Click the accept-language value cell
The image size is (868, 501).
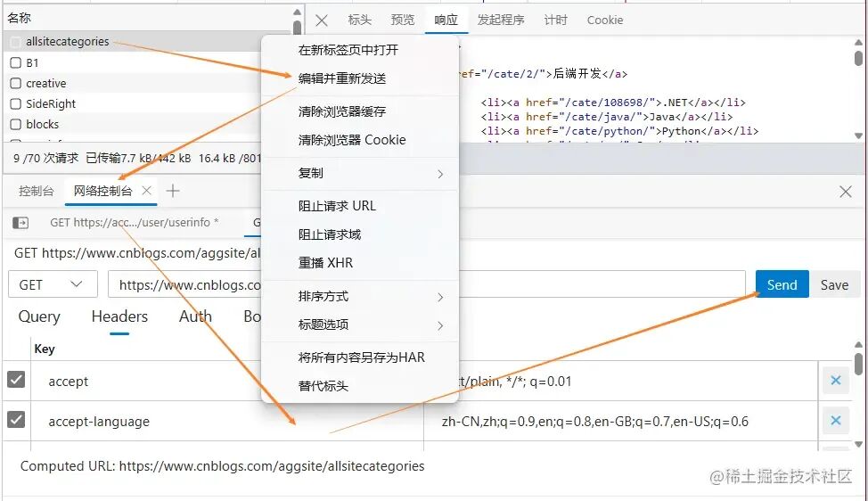click(620, 422)
